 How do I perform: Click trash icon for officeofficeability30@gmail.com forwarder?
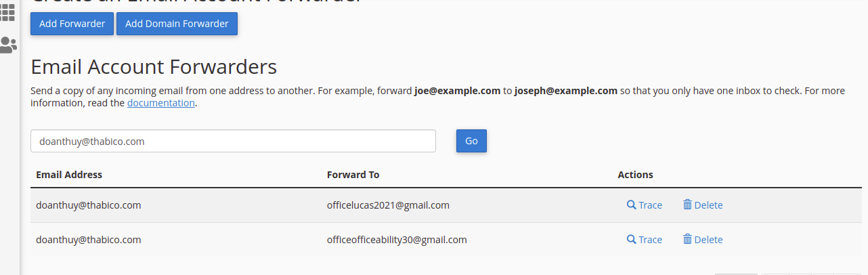point(687,239)
